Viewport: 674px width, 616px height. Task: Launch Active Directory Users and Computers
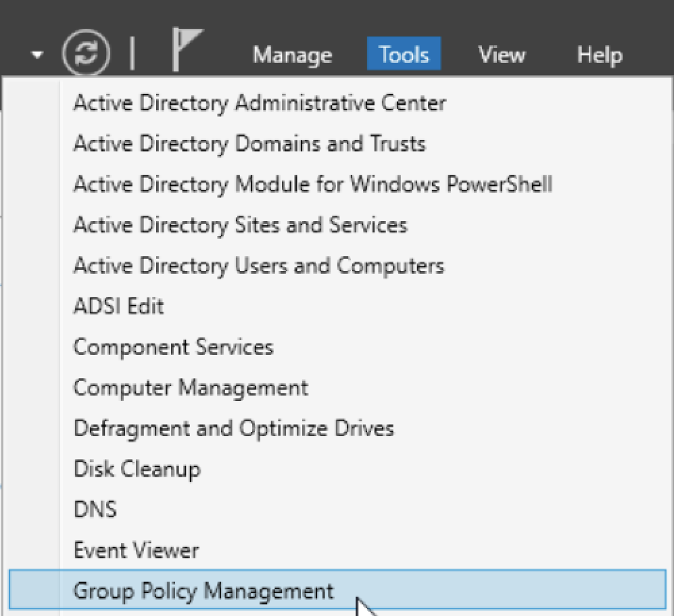click(x=337, y=266)
